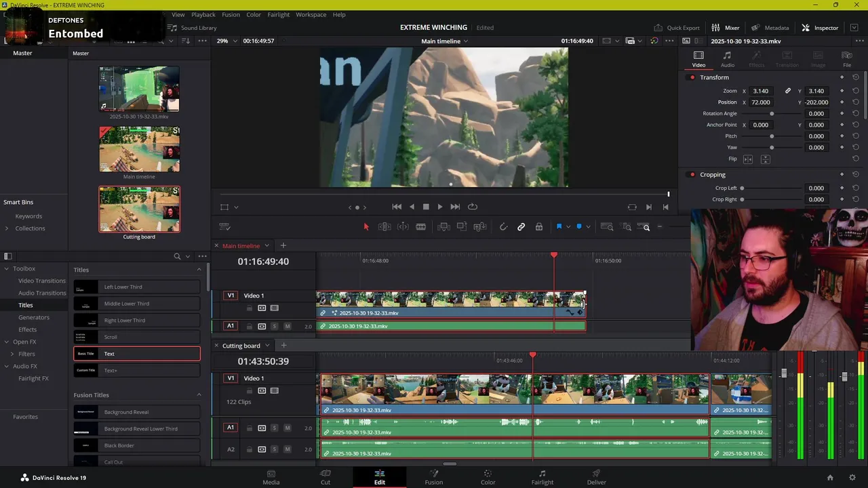Toggle Position Lock padlock icon
Image resolution: width=868 pixels, height=488 pixels.
tap(539, 227)
